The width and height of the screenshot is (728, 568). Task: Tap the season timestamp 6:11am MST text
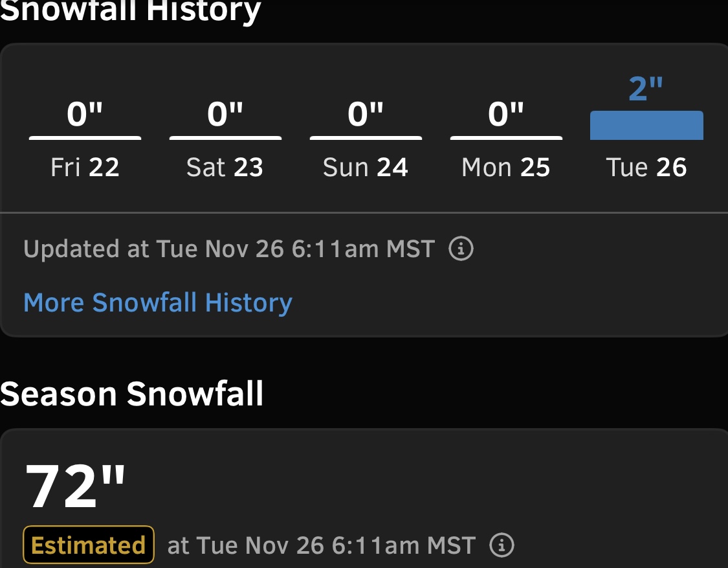pos(404,545)
